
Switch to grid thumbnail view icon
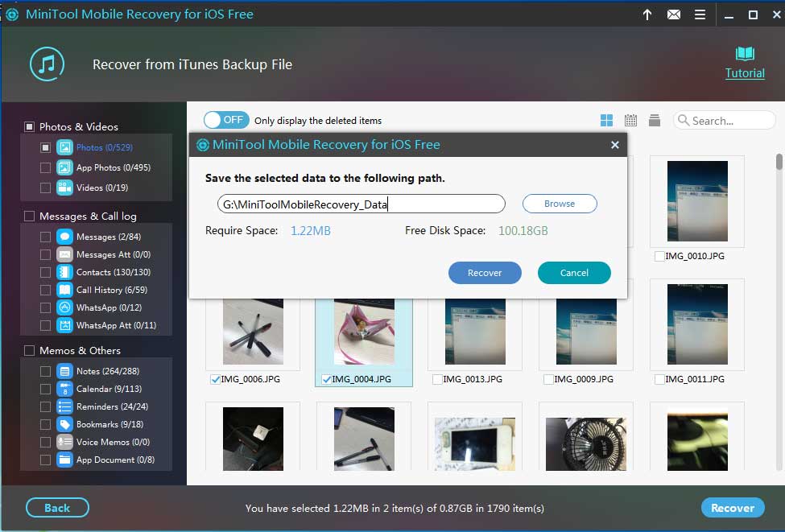pyautogui.click(x=606, y=121)
